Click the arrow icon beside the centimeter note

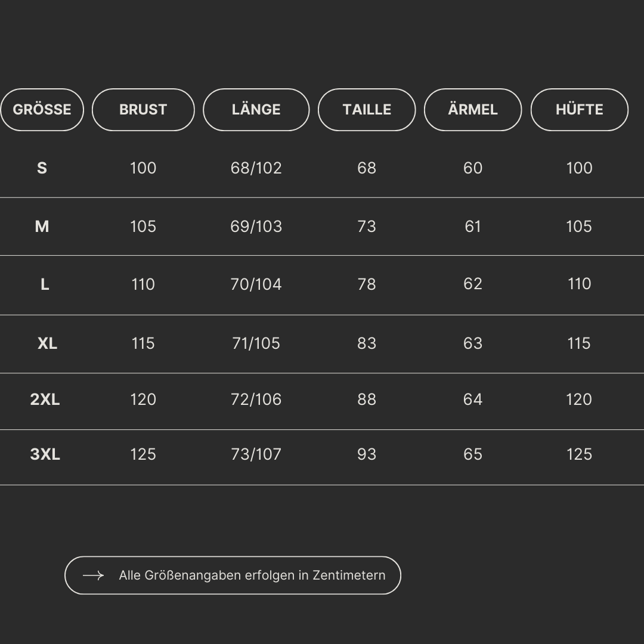tap(93, 575)
